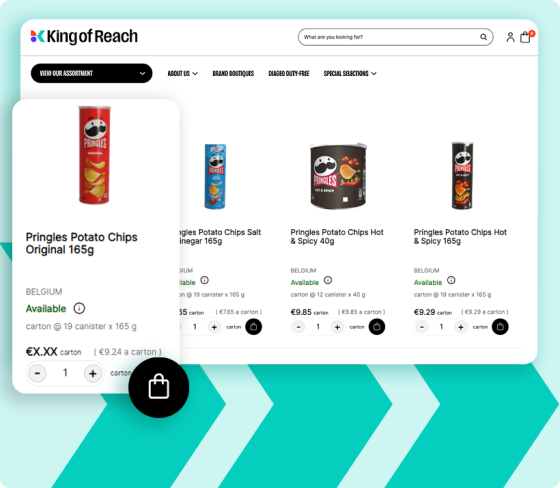Open the user account icon
The image size is (560, 488).
pos(510,37)
